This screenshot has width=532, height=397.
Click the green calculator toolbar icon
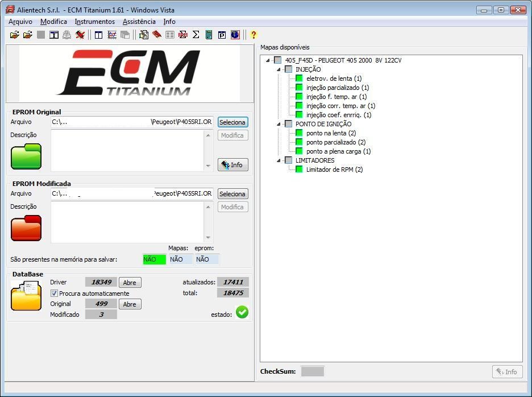pyautogui.click(x=209, y=35)
